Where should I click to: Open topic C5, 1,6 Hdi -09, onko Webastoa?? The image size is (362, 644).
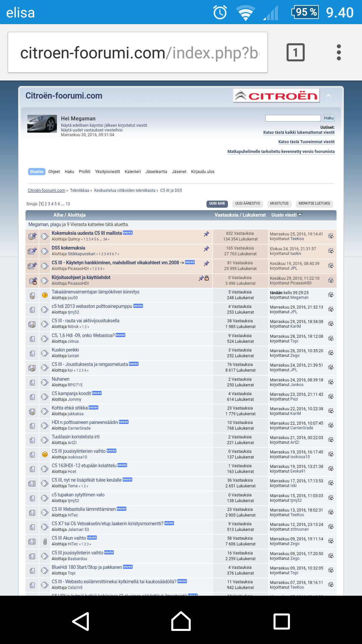83,335
